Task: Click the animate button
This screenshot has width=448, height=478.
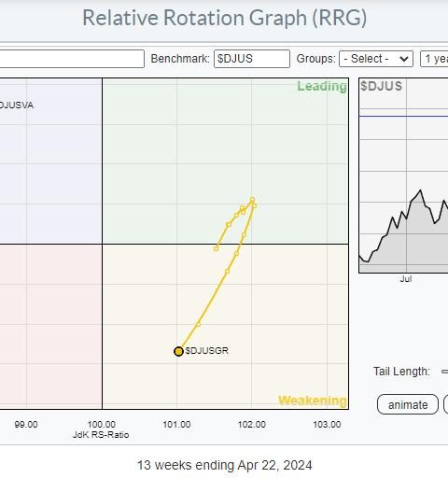Action: (408, 404)
